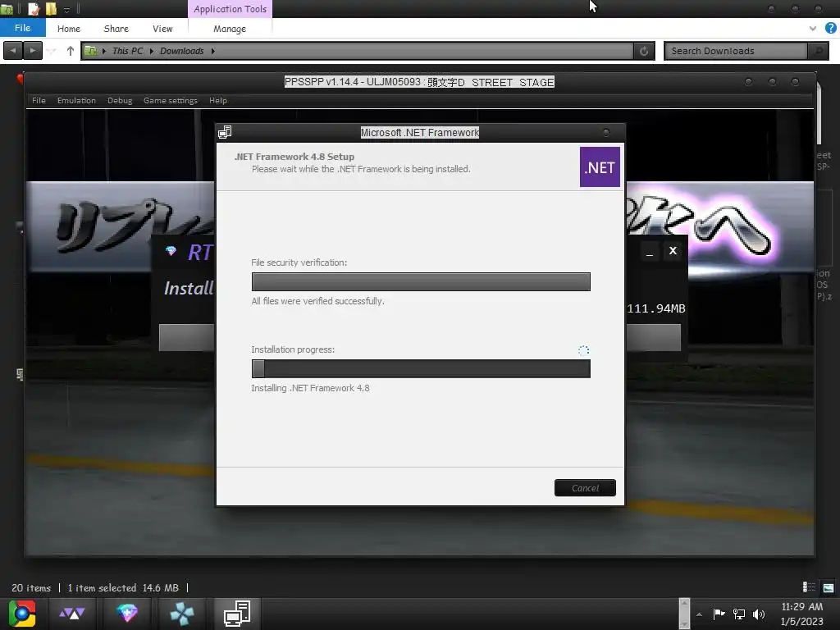840x630 pixels.
Task: Click the search magnifier button
Action: (818, 51)
